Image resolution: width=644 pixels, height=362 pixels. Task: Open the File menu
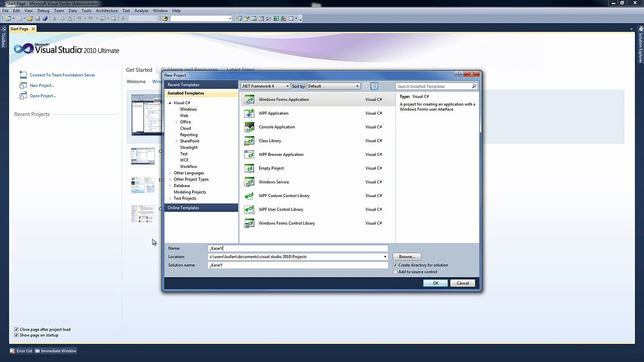coord(5,11)
